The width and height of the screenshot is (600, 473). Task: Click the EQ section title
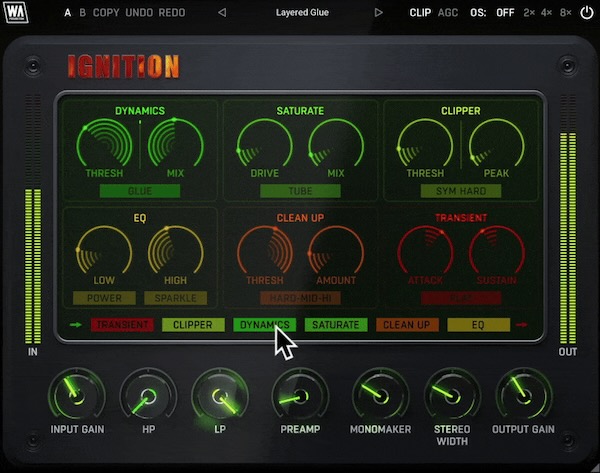[x=140, y=218]
